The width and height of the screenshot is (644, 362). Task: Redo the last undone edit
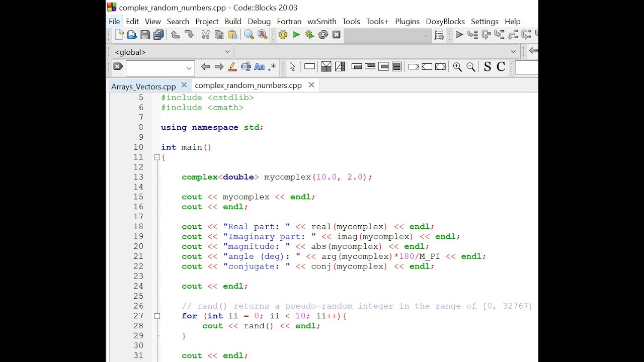(189, 35)
